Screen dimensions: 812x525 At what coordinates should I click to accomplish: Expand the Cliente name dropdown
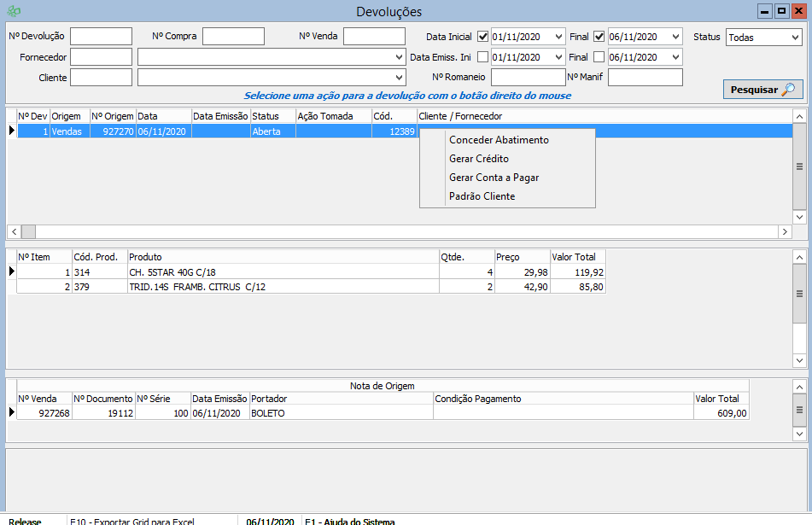(400, 78)
